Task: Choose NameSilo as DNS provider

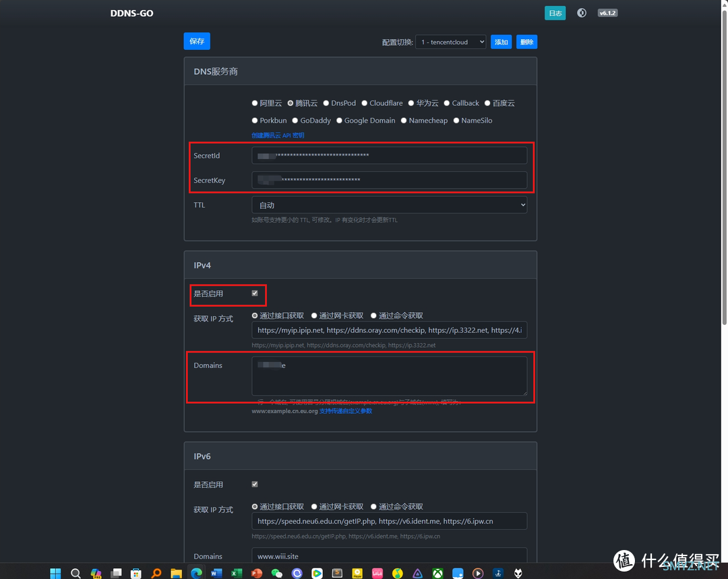Action: click(456, 120)
